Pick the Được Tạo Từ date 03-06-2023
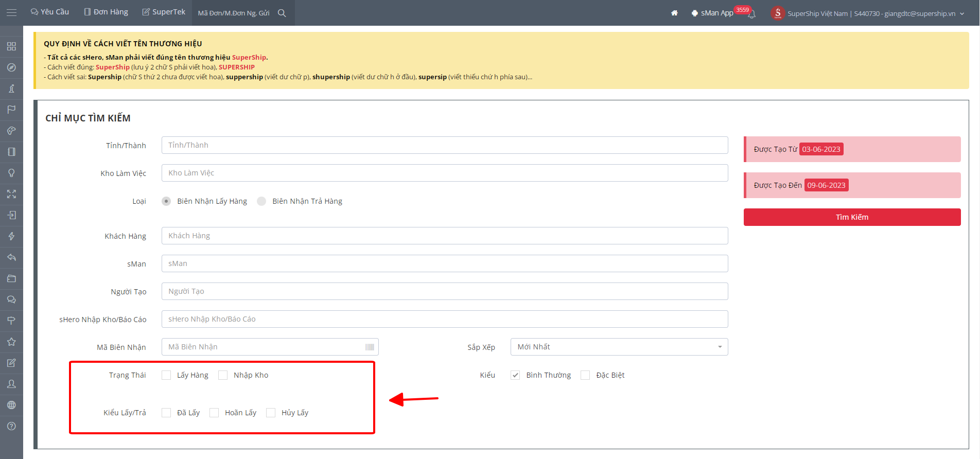The image size is (980, 459). (x=821, y=149)
